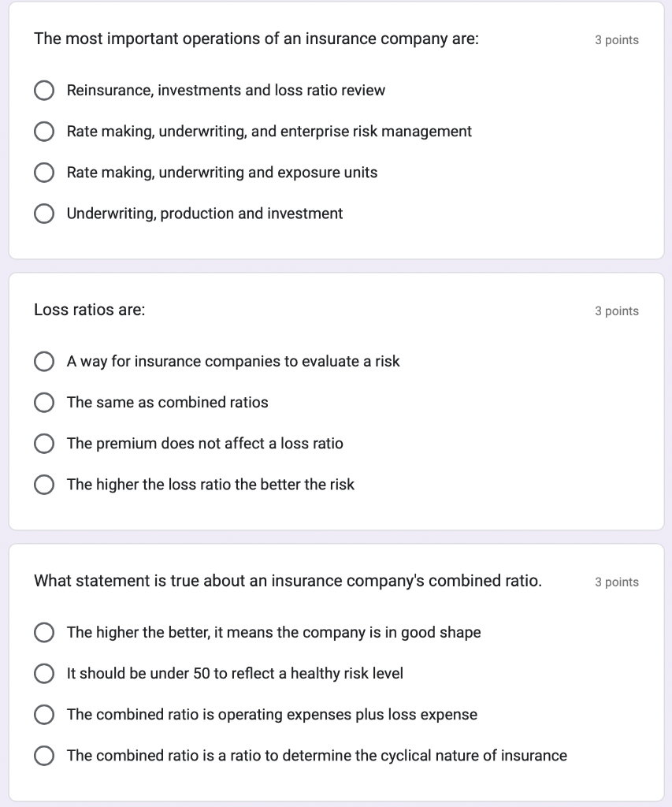Click the insurance company operations question title
Viewport: 672px width, 807px height.
pos(256,39)
